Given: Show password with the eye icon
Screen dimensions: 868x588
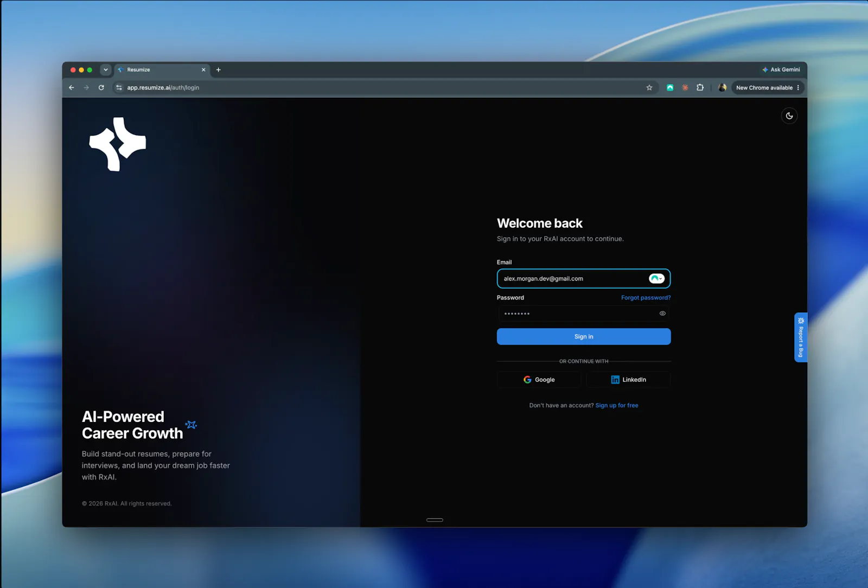Looking at the screenshot, I should coord(662,314).
